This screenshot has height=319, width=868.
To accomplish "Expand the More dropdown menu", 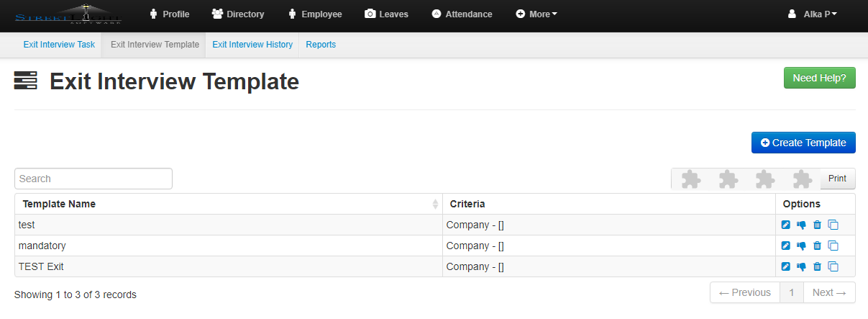I will point(536,14).
